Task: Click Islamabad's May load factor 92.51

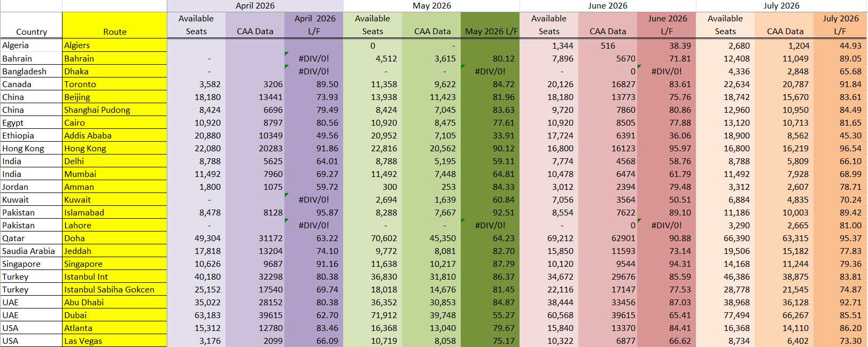Action: pyautogui.click(x=490, y=212)
